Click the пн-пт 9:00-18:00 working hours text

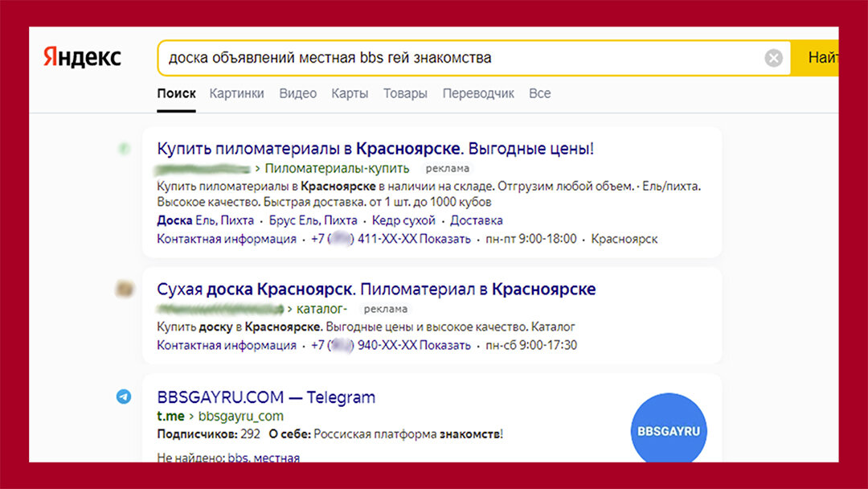tap(531, 239)
